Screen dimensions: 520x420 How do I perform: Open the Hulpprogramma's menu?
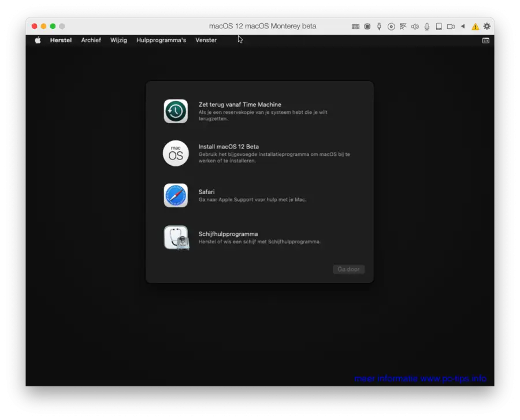(161, 40)
